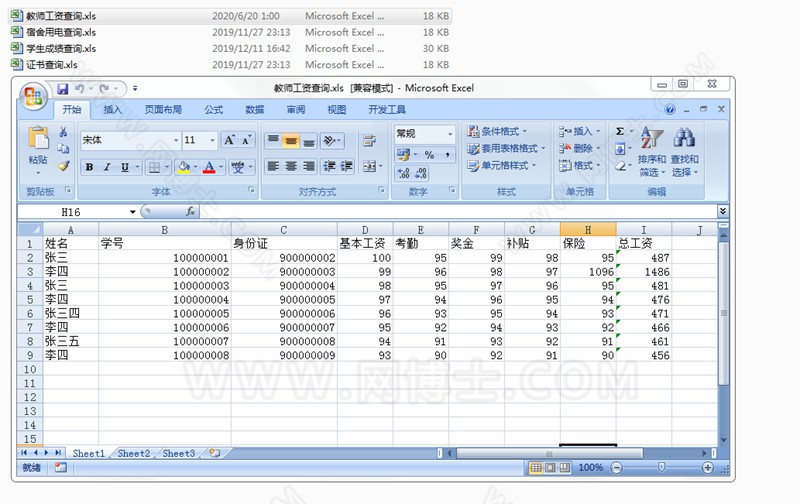Increase decimal places
This screenshot has width=800, height=504.
403,173
